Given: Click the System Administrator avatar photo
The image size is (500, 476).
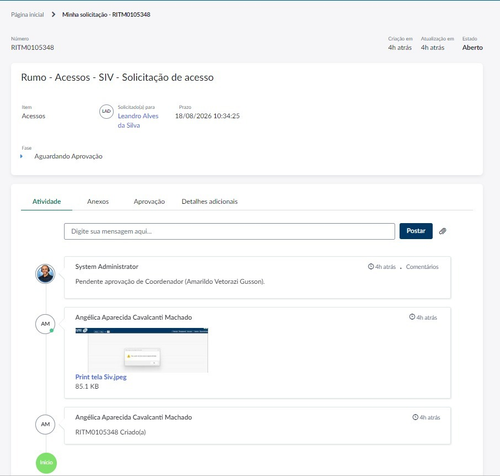Looking at the screenshot, I should [45, 274].
